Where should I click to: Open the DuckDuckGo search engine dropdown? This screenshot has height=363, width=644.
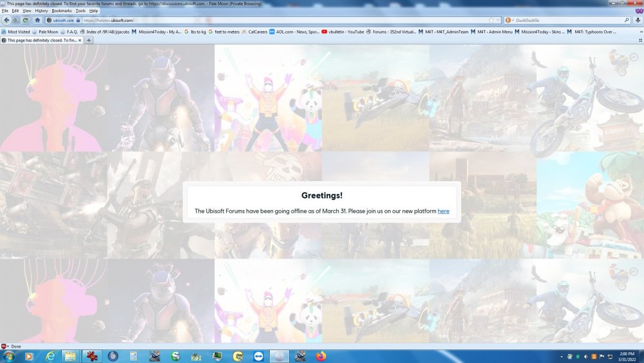coord(509,20)
